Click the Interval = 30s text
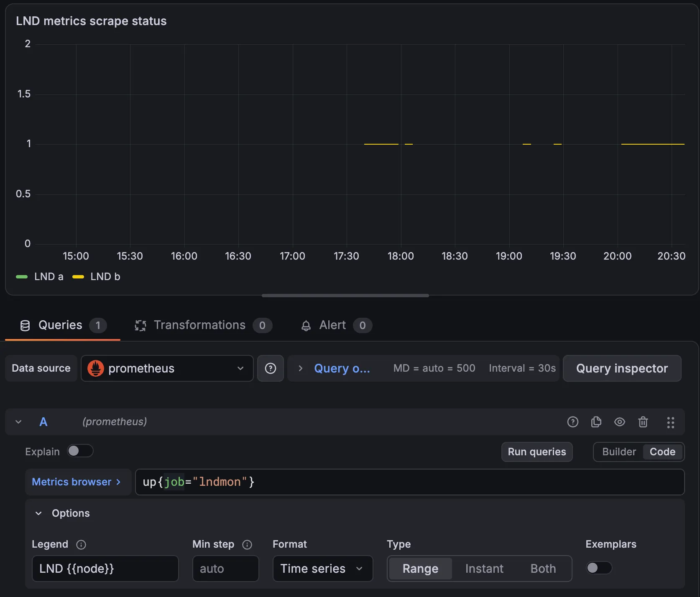The image size is (700, 597). pyautogui.click(x=522, y=368)
